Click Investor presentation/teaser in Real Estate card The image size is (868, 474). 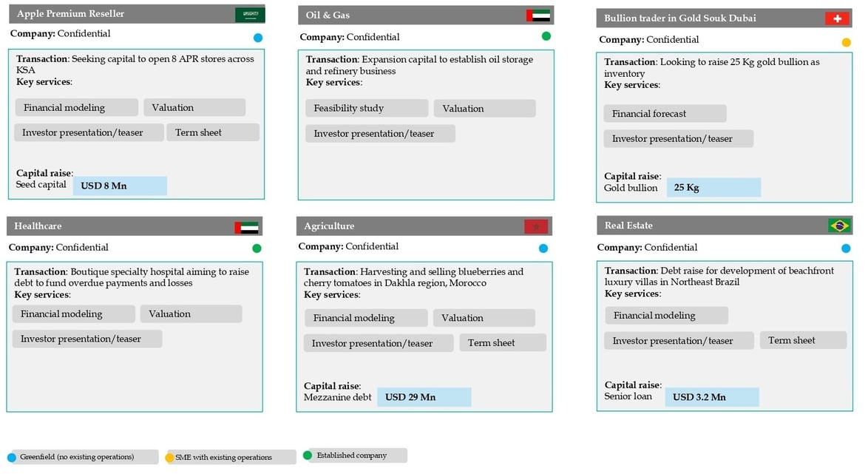click(x=679, y=341)
